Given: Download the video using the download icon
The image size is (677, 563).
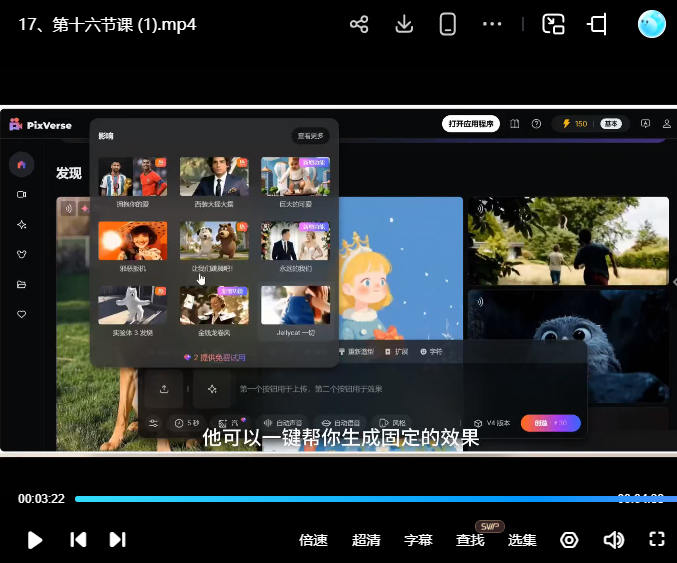Looking at the screenshot, I should coord(404,25).
